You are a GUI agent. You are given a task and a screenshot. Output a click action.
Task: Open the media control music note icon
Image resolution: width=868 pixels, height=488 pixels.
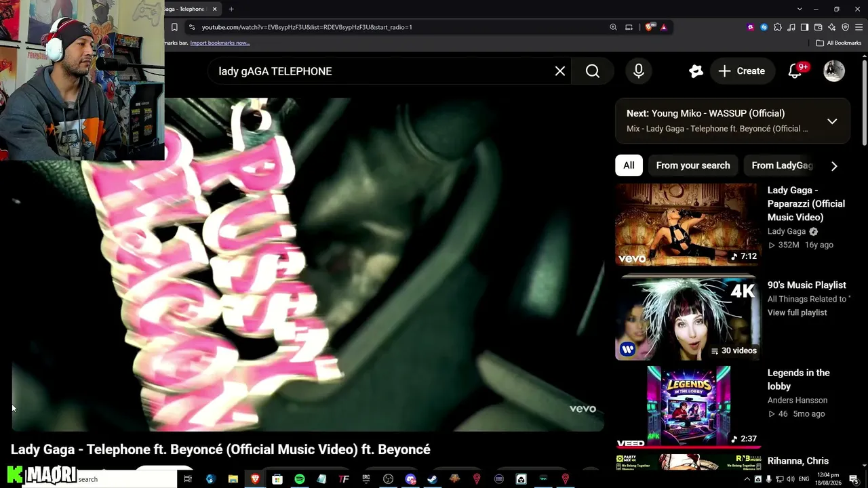pyautogui.click(x=791, y=27)
